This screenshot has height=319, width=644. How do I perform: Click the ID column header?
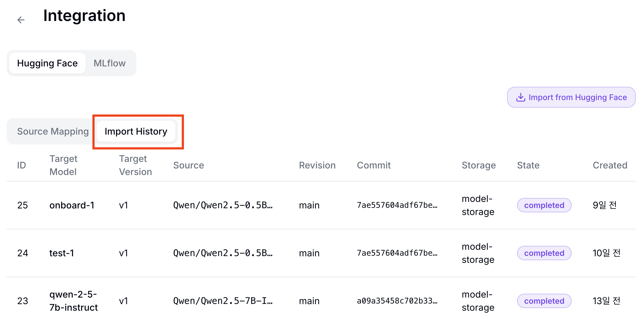[21, 165]
